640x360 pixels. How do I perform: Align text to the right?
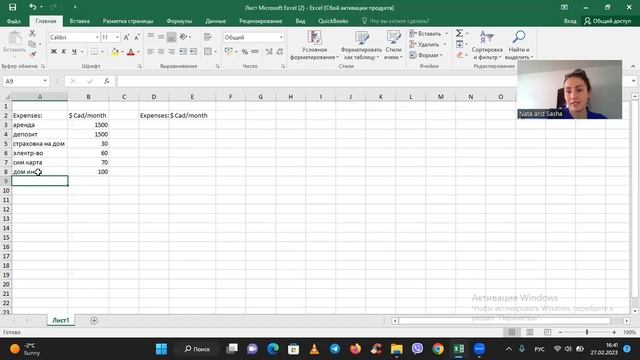[x=171, y=51]
